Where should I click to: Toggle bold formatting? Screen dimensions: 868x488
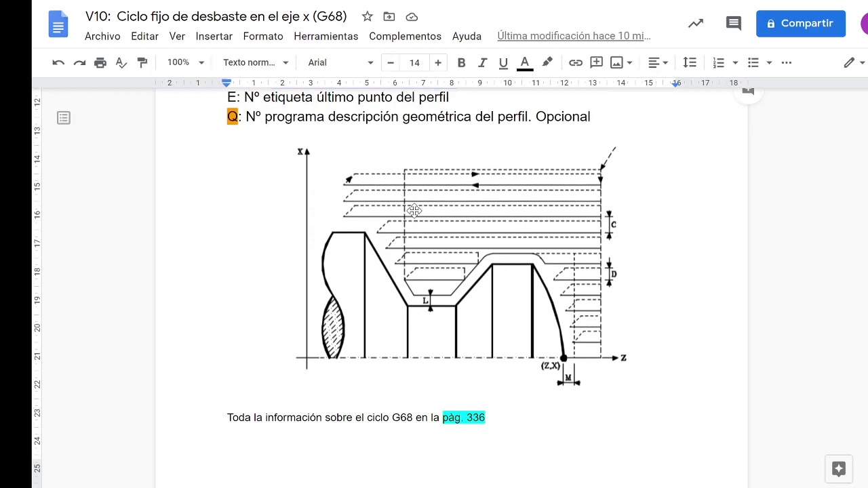pos(461,62)
